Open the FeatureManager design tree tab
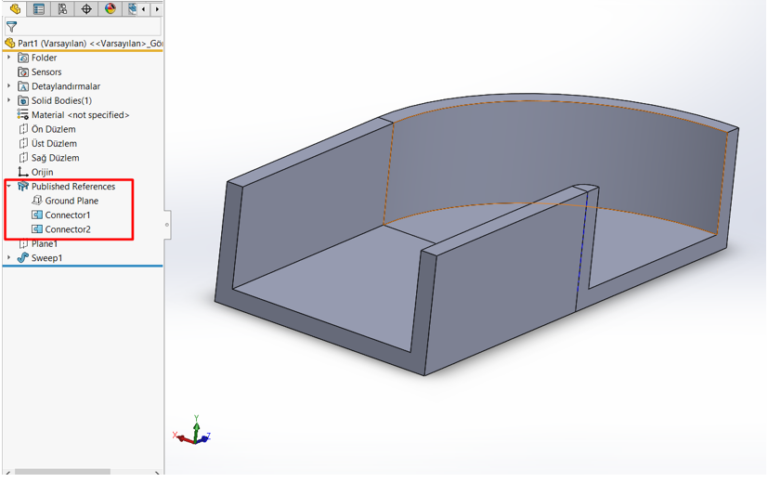The width and height of the screenshot is (768, 482). 15,9
